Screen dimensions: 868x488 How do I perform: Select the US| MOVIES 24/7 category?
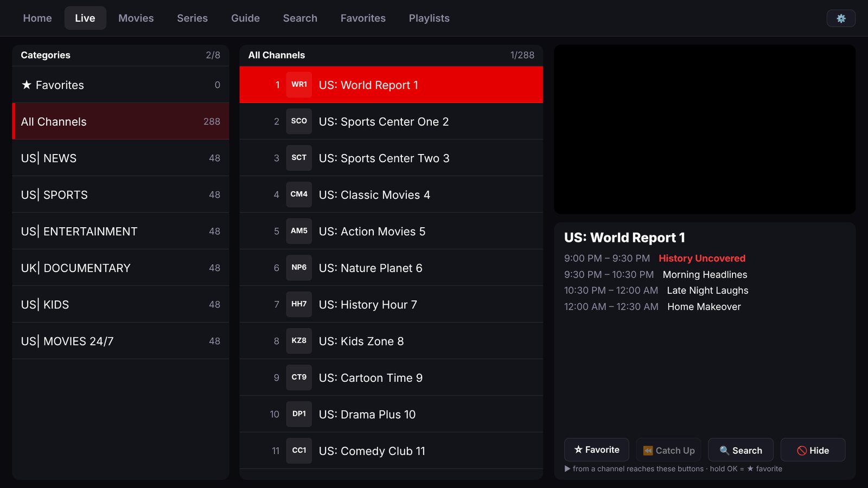[x=120, y=341]
